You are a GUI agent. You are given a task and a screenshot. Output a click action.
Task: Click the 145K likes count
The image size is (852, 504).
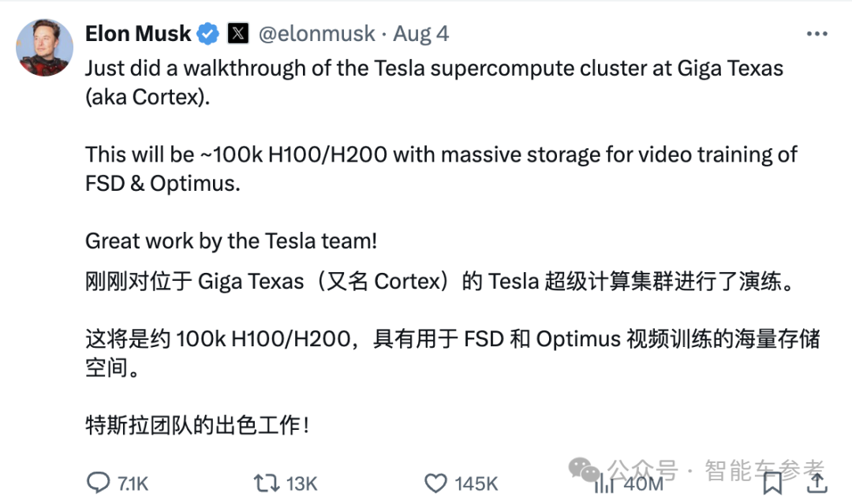pos(476,483)
